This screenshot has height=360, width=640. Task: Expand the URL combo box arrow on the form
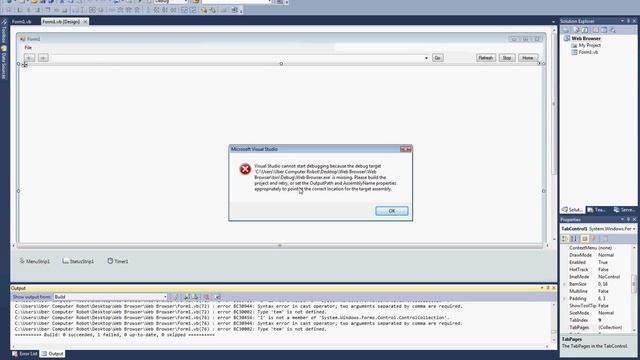pyautogui.click(x=426, y=58)
